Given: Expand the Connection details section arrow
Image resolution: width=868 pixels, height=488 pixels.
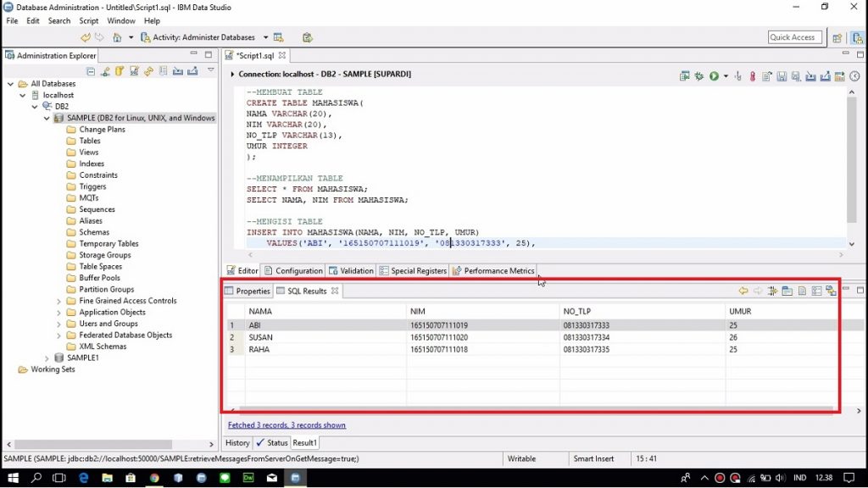Looking at the screenshot, I should [x=232, y=75].
